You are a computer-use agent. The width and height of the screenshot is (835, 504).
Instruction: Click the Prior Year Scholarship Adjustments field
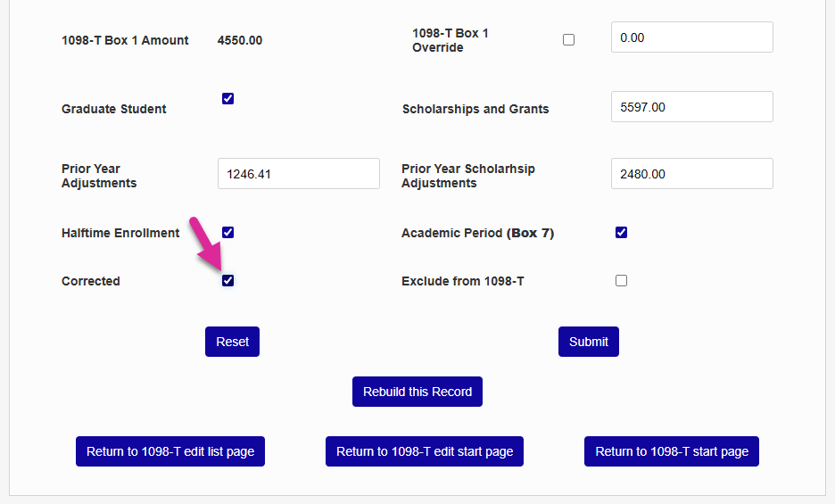(x=691, y=174)
